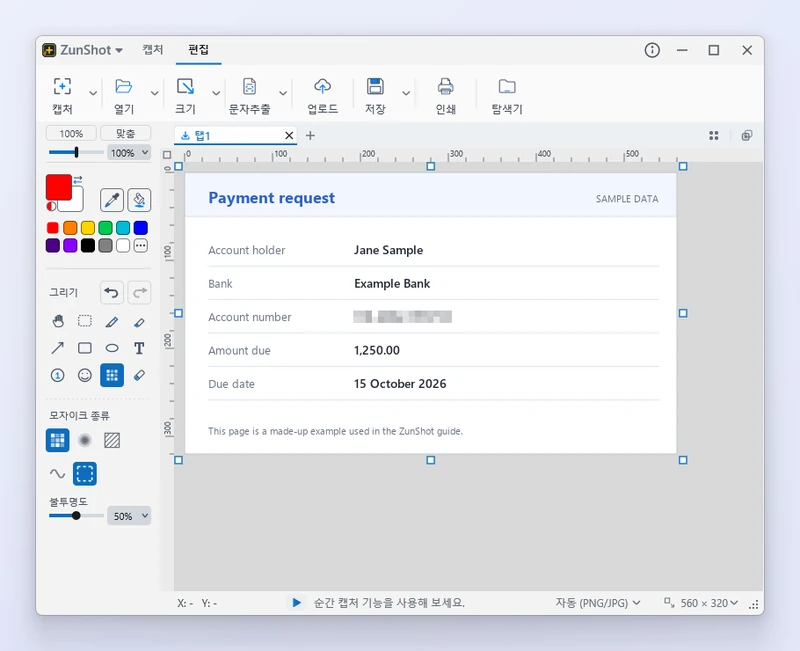Run text extraction with 문자추출 icon
The height and width of the screenshot is (651, 800).
(249, 86)
